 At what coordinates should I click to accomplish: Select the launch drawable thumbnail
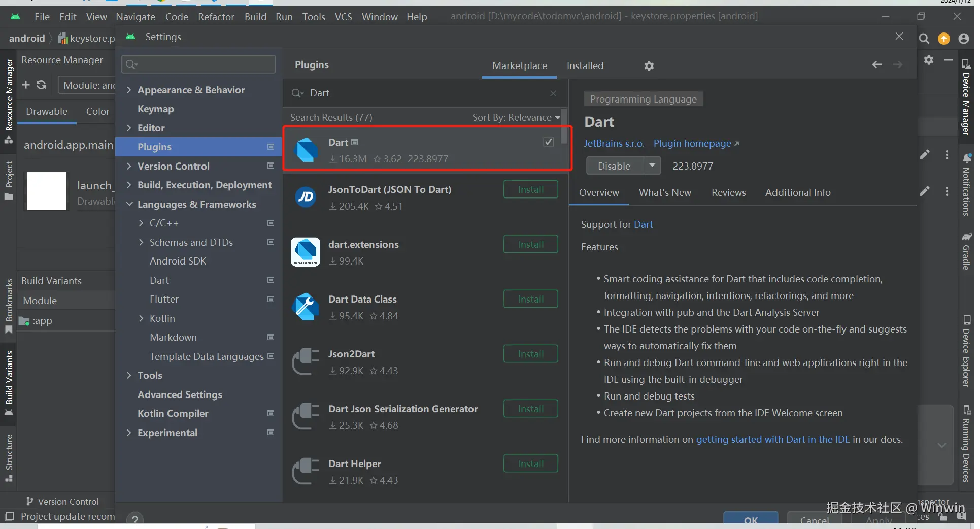point(47,191)
